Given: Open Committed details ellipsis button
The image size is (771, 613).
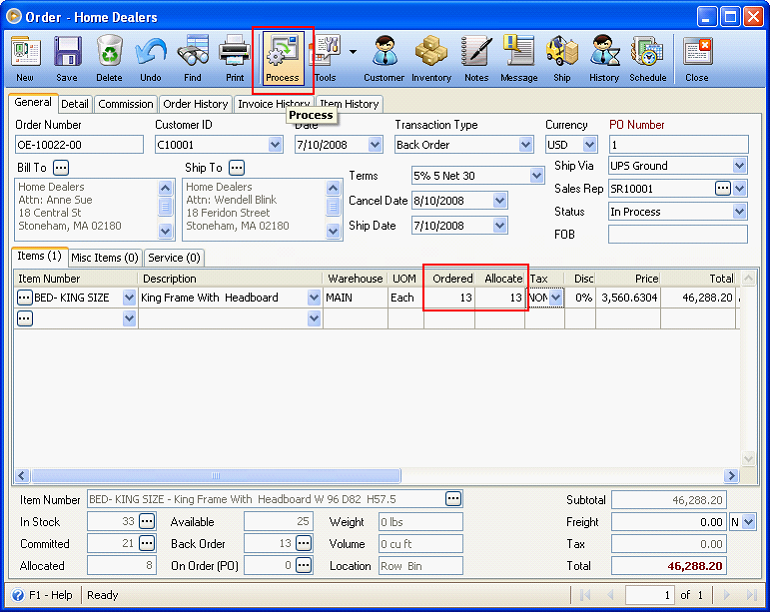Looking at the screenshot, I should [147, 543].
